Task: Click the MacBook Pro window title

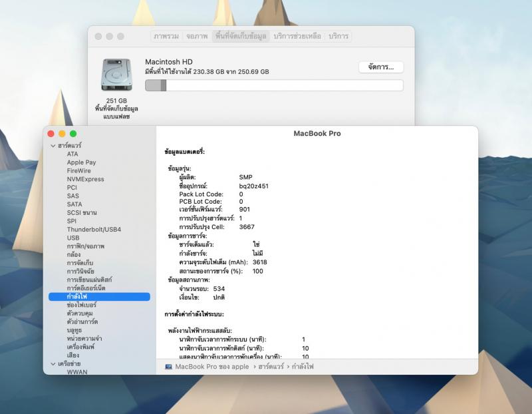Action: [x=317, y=134]
